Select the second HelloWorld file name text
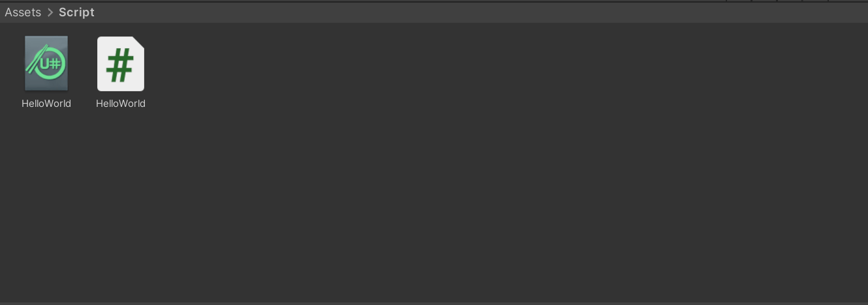868x305 pixels. click(x=121, y=104)
